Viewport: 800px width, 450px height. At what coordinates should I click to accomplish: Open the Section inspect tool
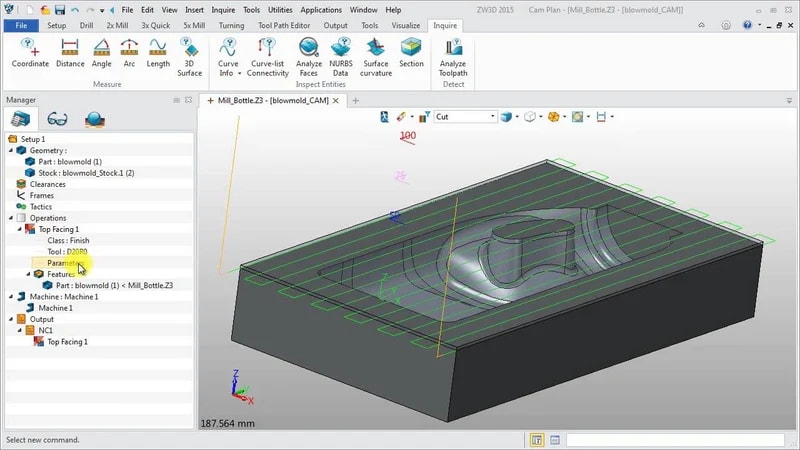(x=411, y=53)
